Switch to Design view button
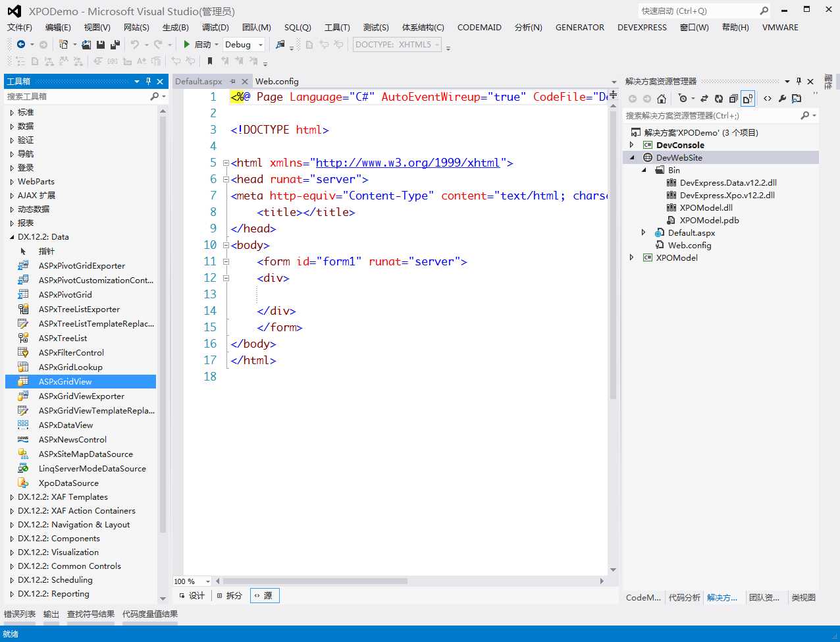This screenshot has height=642, width=840. [x=192, y=595]
